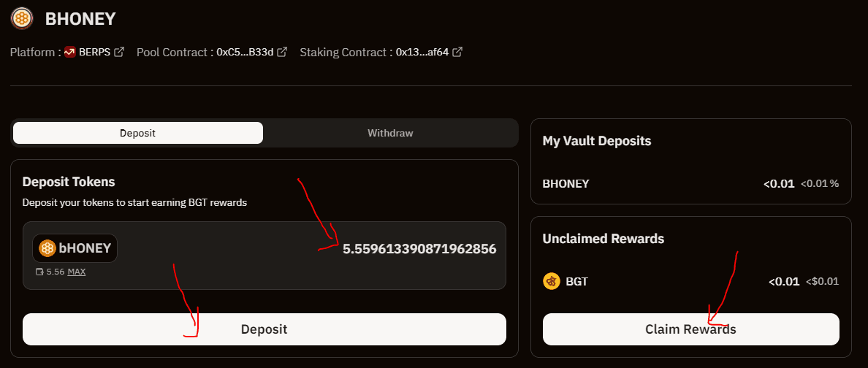Image resolution: width=868 pixels, height=368 pixels.
Task: Open Pool Contract external link icon
Action: 282,53
